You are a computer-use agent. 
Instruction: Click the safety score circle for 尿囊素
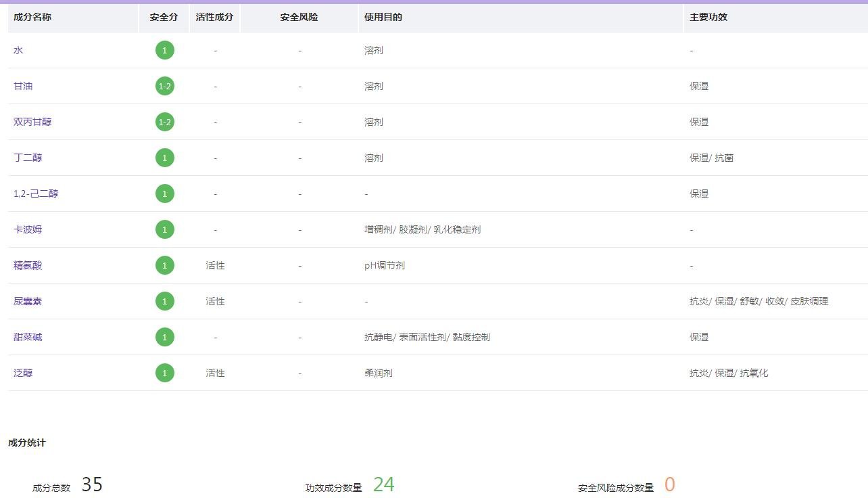coord(164,301)
